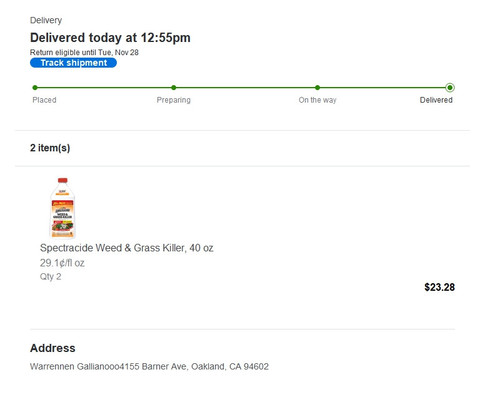Click the green delivery progress bar
500x414 pixels.
point(242,88)
